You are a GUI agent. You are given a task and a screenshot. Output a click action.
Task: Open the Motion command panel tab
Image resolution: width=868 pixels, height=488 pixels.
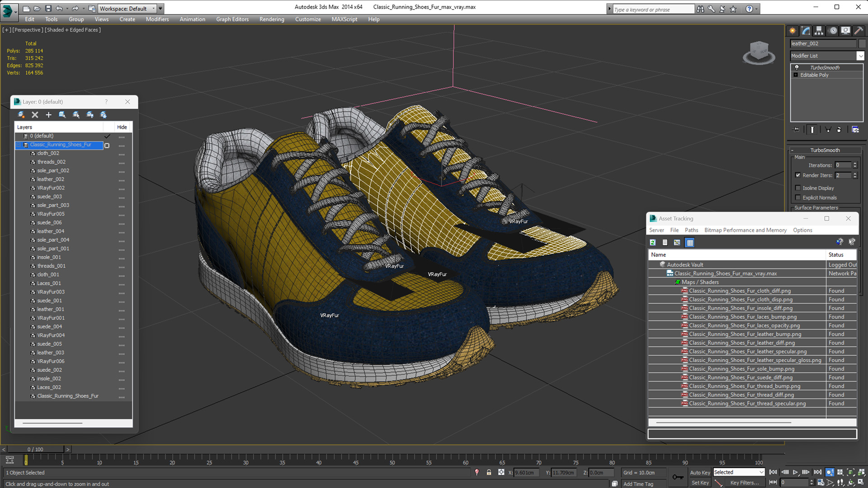click(833, 30)
